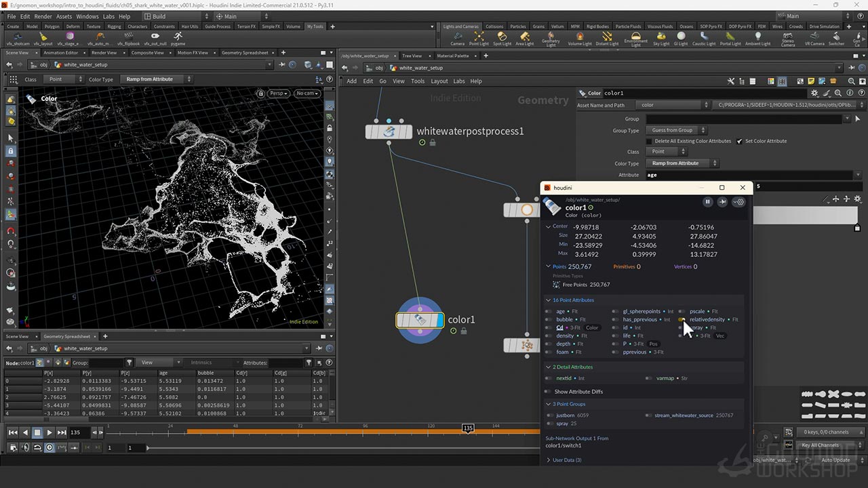Click the Spot Light shelf tool
Screen dimensions: 868x488
point(502,37)
